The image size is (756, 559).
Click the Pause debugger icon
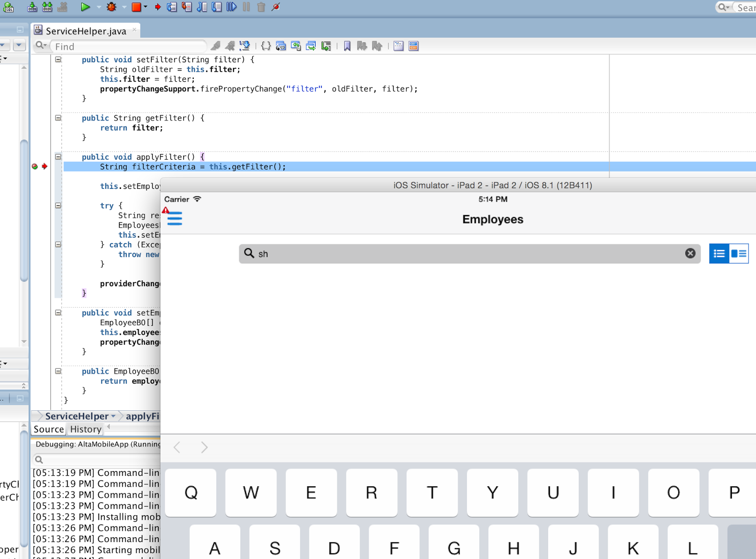coord(246,7)
